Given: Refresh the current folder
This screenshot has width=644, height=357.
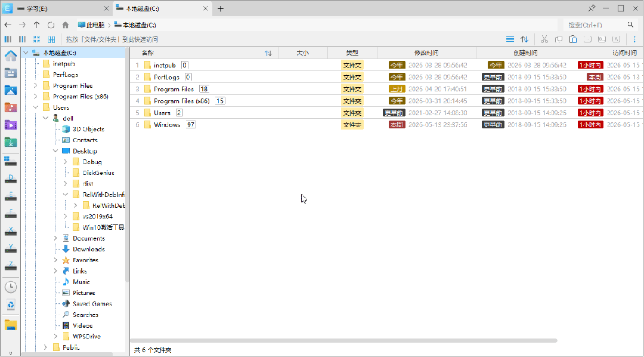Looking at the screenshot, I should coord(51,25).
